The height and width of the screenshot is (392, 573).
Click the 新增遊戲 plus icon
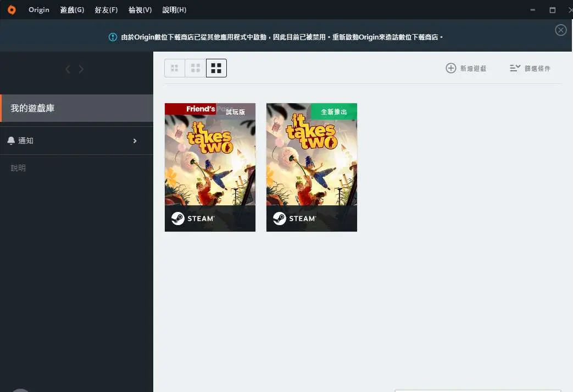coord(451,68)
